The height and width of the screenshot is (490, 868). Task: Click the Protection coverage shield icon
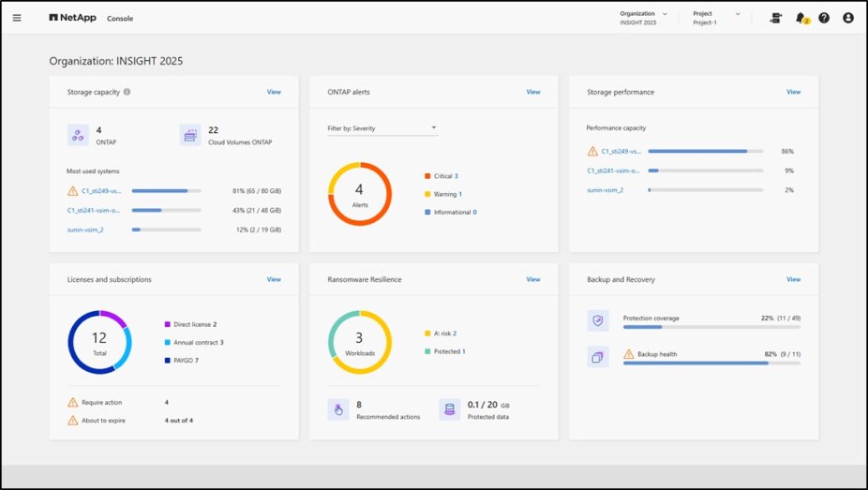click(x=598, y=321)
